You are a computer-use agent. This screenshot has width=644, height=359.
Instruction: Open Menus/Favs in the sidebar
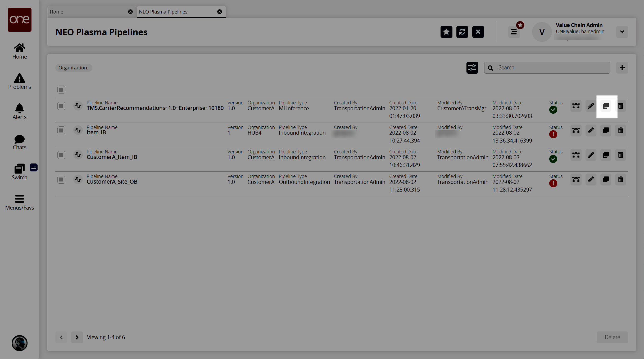[x=20, y=202]
